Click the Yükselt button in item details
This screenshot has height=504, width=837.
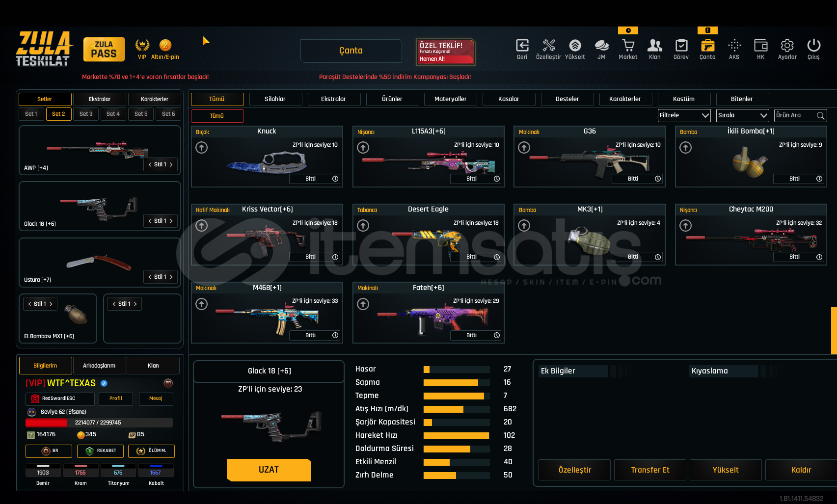726,470
